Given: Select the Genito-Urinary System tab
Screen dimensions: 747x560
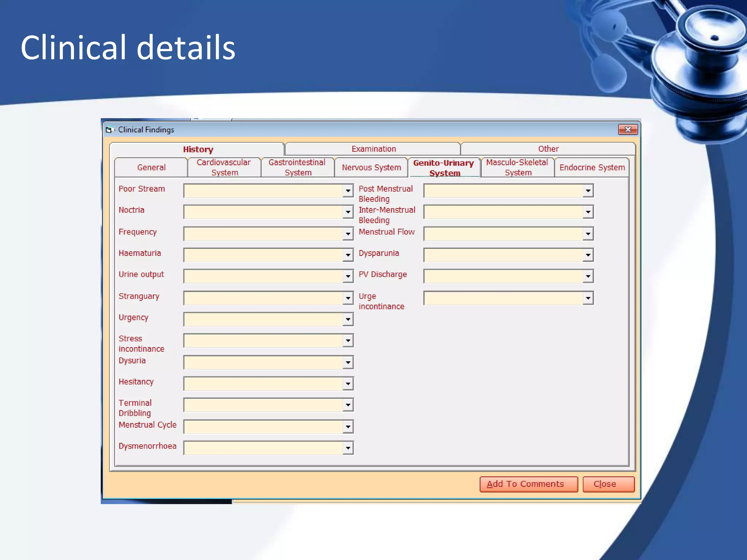Looking at the screenshot, I should [444, 168].
